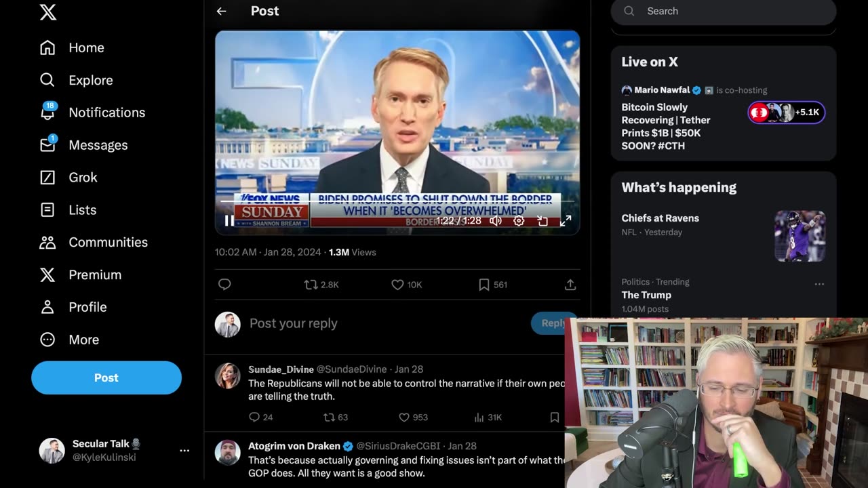Click the reply comment bubble icon

pos(224,285)
